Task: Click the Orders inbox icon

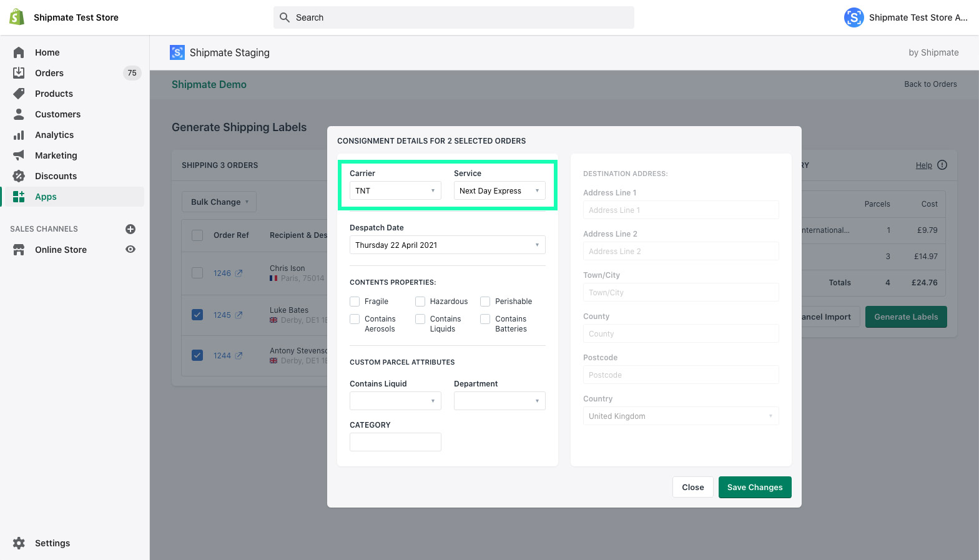Action: pyautogui.click(x=19, y=73)
